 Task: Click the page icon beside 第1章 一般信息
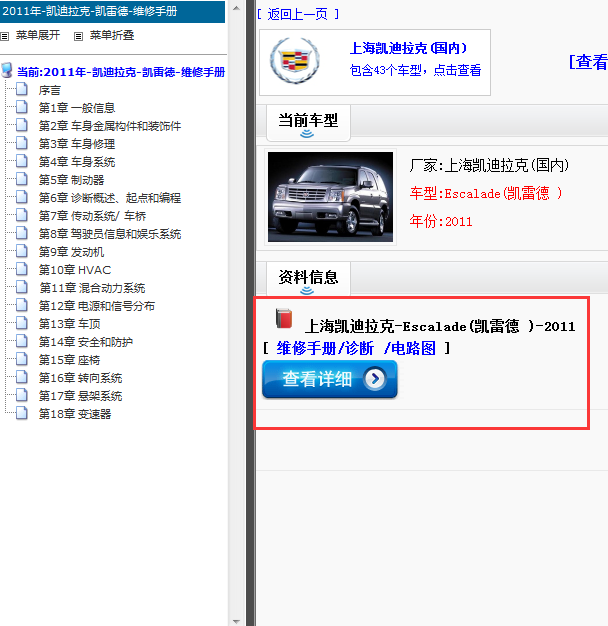point(22,107)
